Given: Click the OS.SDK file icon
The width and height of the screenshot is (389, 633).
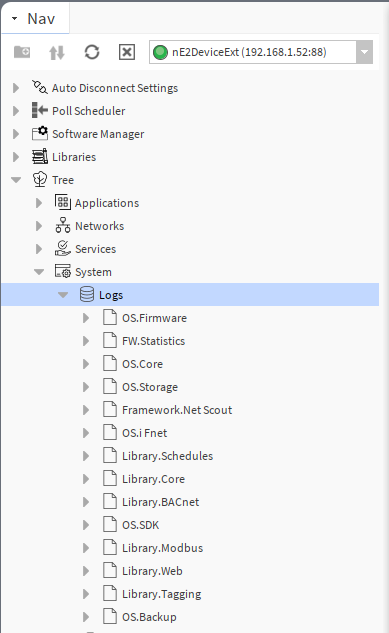Looking at the screenshot, I should pyautogui.click(x=110, y=524).
